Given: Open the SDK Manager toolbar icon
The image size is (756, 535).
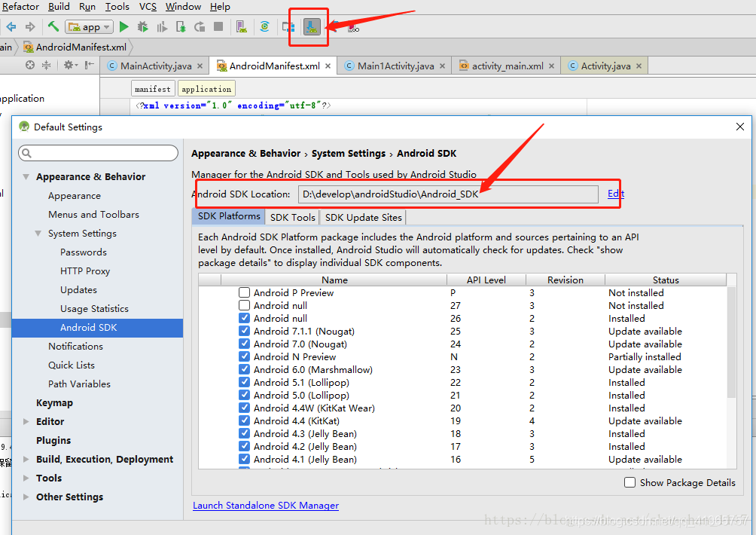Looking at the screenshot, I should [312, 27].
